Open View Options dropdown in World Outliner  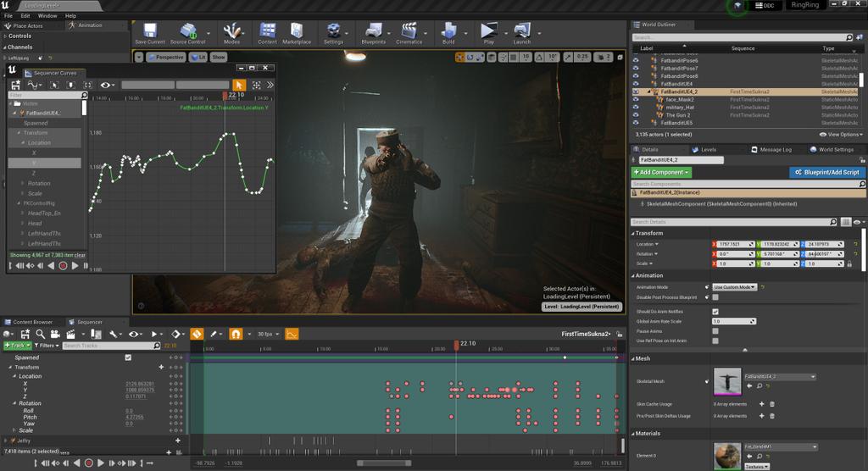point(841,135)
